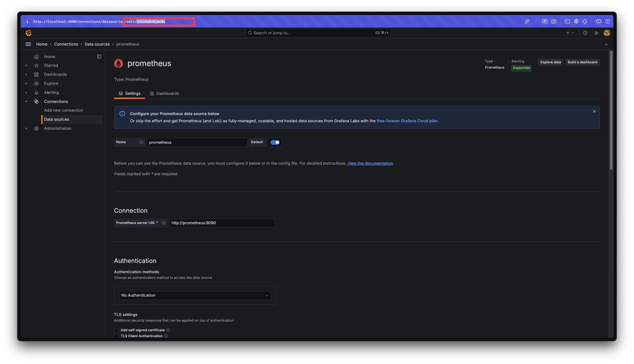Click the Name field info icon

coord(141,142)
